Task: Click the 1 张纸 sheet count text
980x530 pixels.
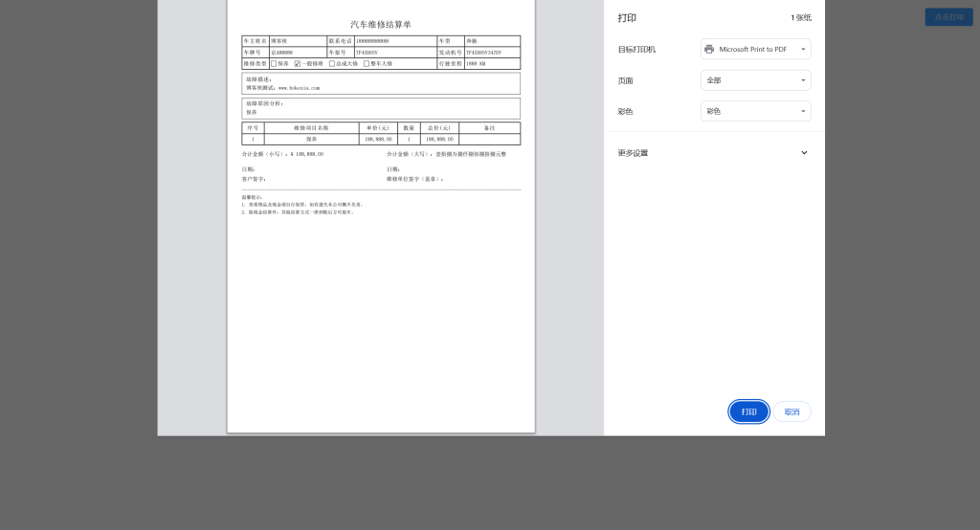Action: point(801,17)
